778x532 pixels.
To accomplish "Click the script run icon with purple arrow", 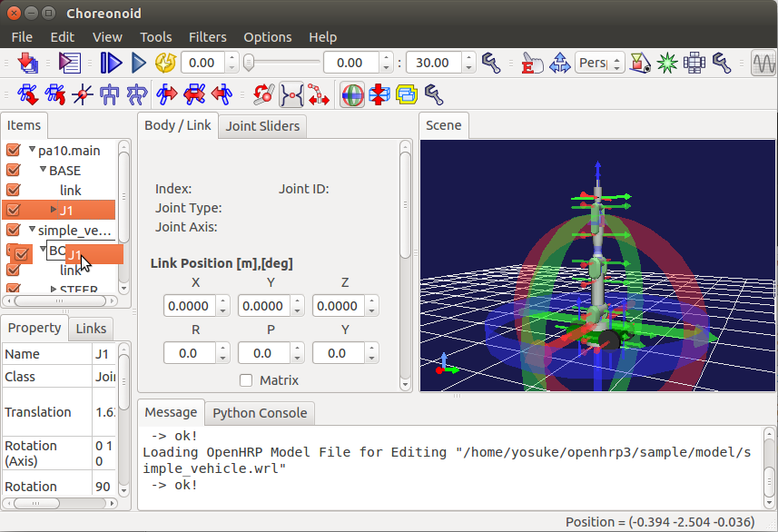I will (70, 63).
